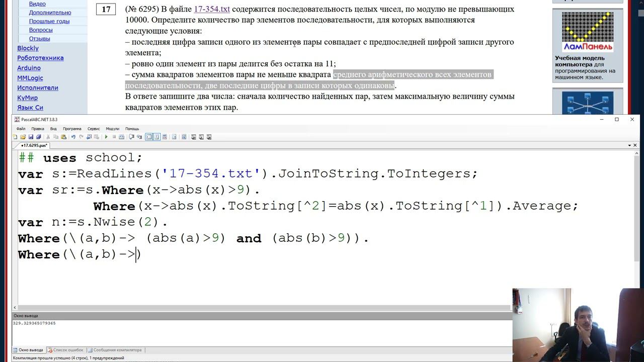Open the Arduino sidebar link
This screenshot has height=362, width=644.
(x=29, y=68)
